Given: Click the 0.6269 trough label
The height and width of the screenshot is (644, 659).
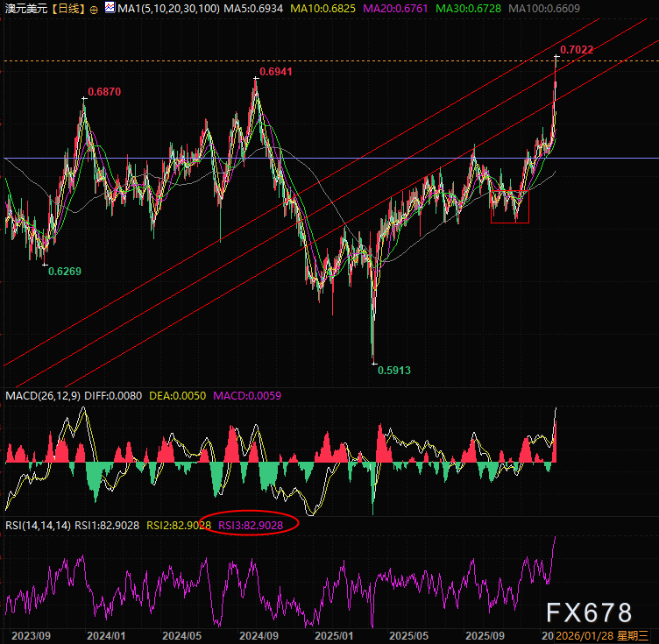Looking at the screenshot, I should [64, 272].
